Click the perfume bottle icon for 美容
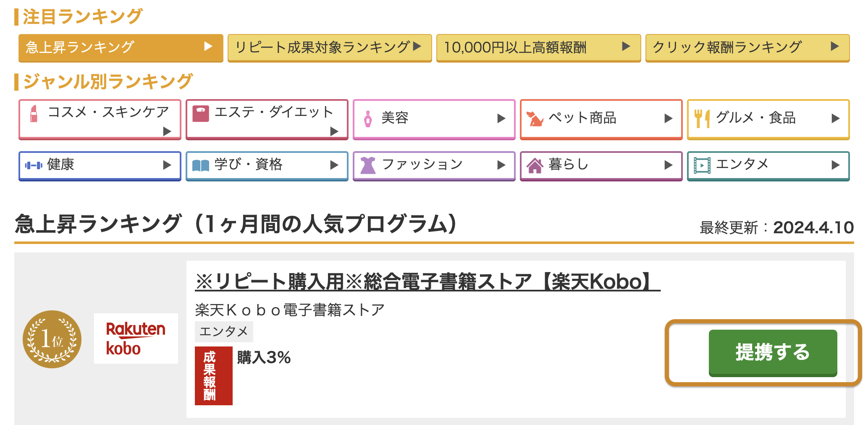This screenshot has width=868, height=425. (x=368, y=119)
